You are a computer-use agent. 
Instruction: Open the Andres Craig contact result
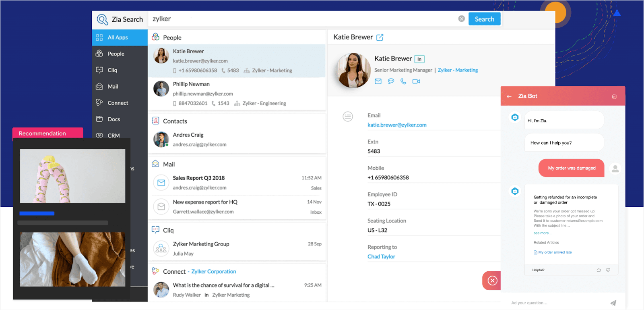tap(237, 139)
